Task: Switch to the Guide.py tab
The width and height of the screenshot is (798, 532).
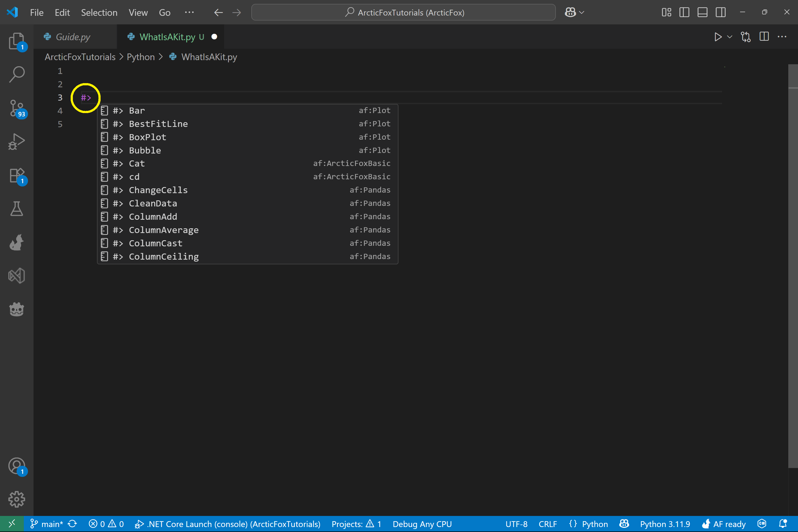Action: point(73,37)
